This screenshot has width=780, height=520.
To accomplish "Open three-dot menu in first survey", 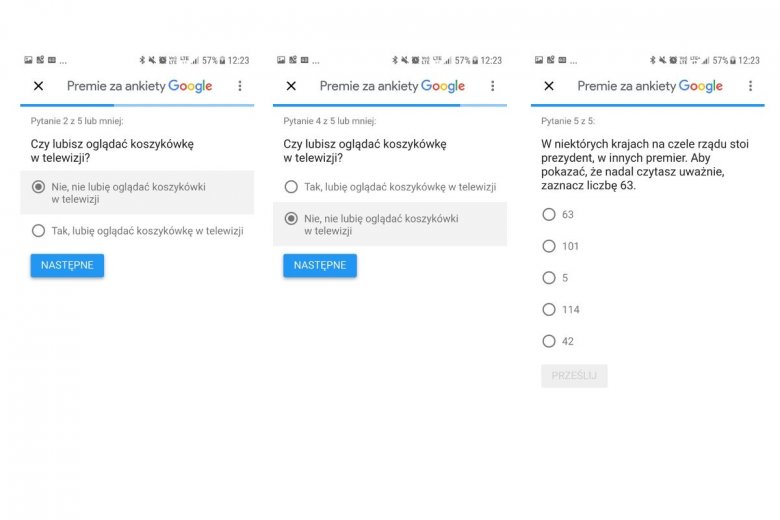I will point(240,86).
